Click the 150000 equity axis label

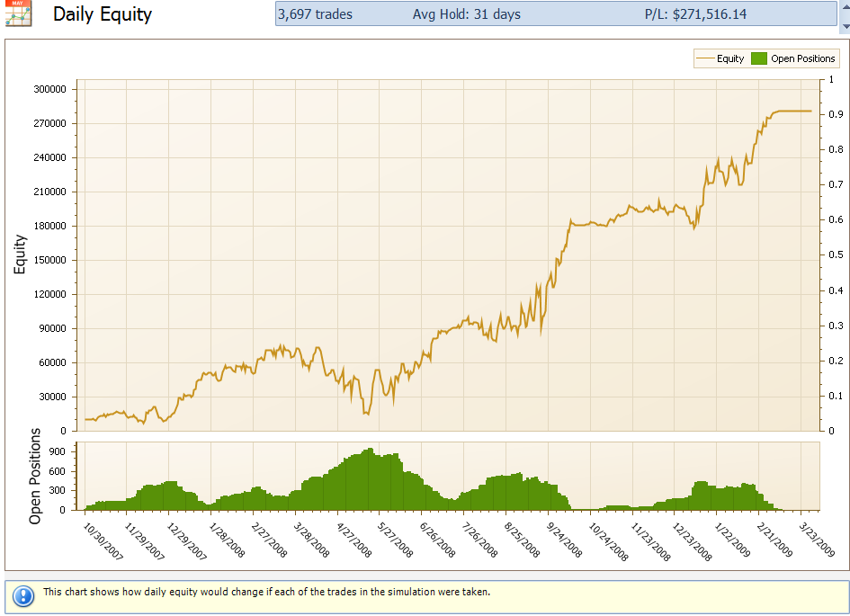click(49, 260)
